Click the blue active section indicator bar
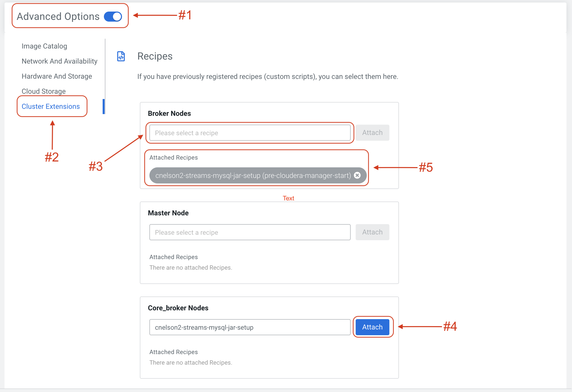Viewport: 572px width, 392px height. pyautogui.click(x=104, y=107)
